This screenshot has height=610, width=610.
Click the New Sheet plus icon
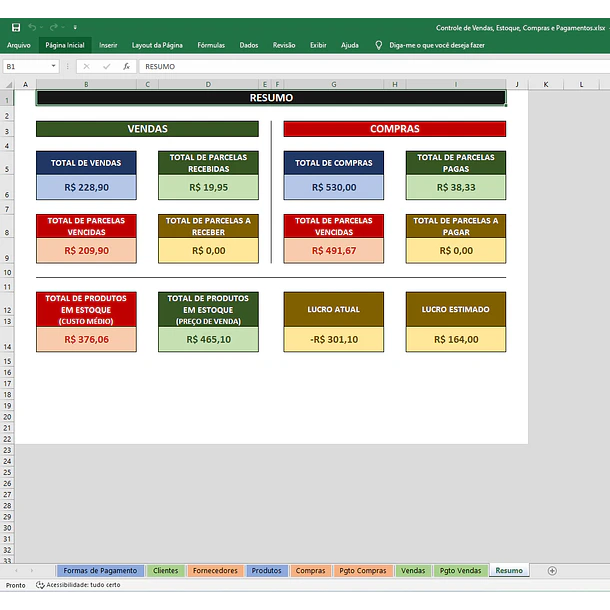pyautogui.click(x=552, y=571)
